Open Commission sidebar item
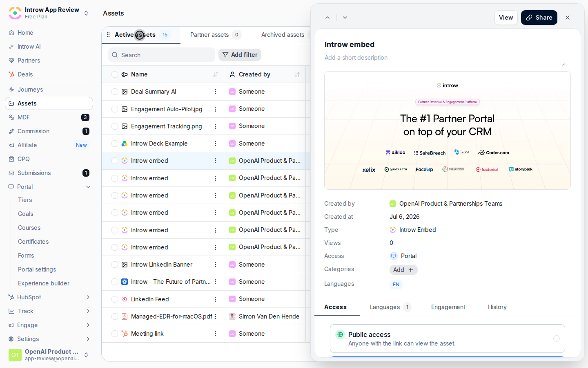Screen dimensions: 588x368 (49, 131)
